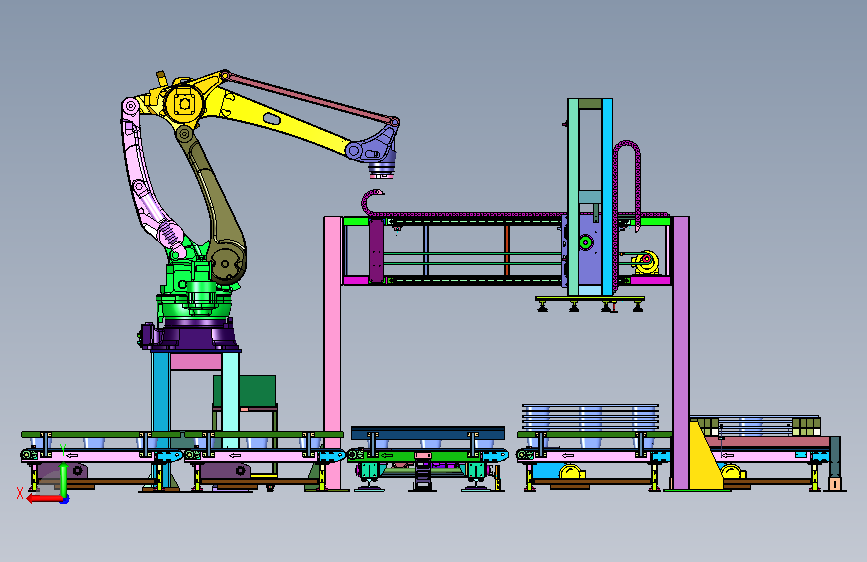Screen dimensions: 867x562
Task: Select the dark purple robot base pedestal
Action: click(194, 335)
